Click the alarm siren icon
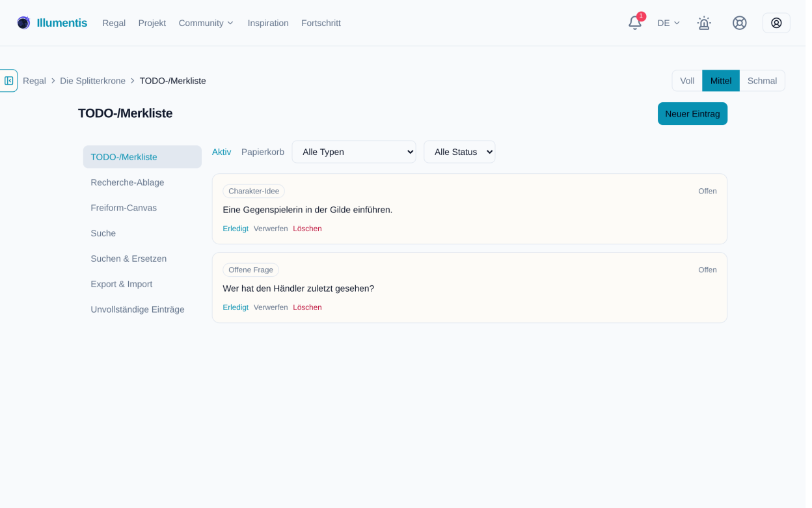This screenshot has height=508, width=812. click(704, 23)
